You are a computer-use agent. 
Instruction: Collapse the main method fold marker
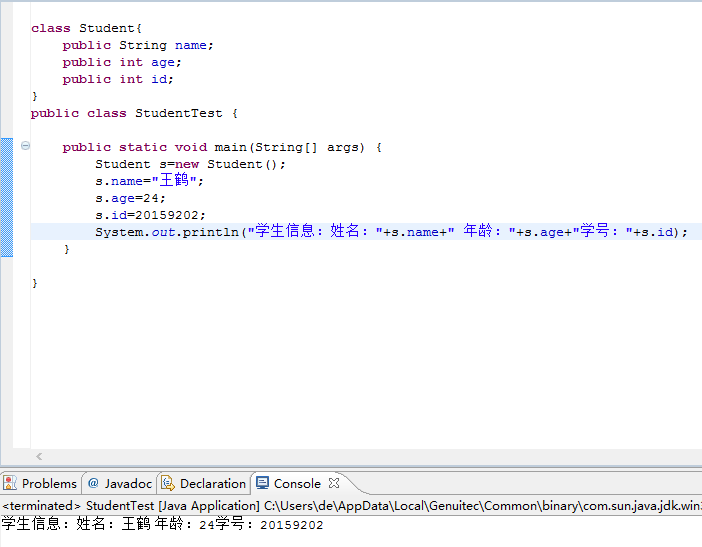[x=26, y=145]
